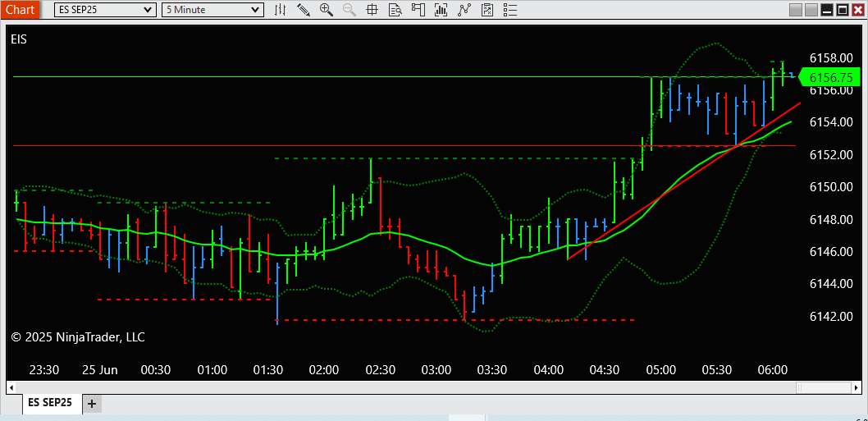Open the Strategies icon in toolbar
Viewport: 868px width, 421px height.
tap(464, 9)
